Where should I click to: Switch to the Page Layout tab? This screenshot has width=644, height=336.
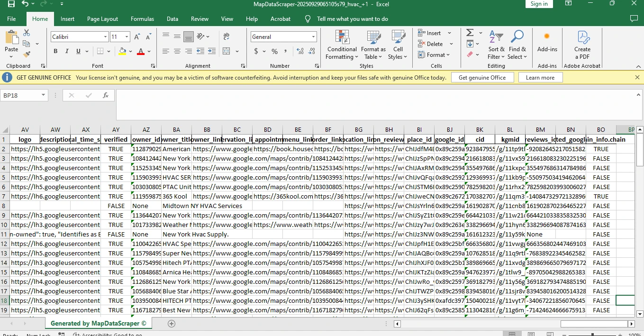point(102,19)
